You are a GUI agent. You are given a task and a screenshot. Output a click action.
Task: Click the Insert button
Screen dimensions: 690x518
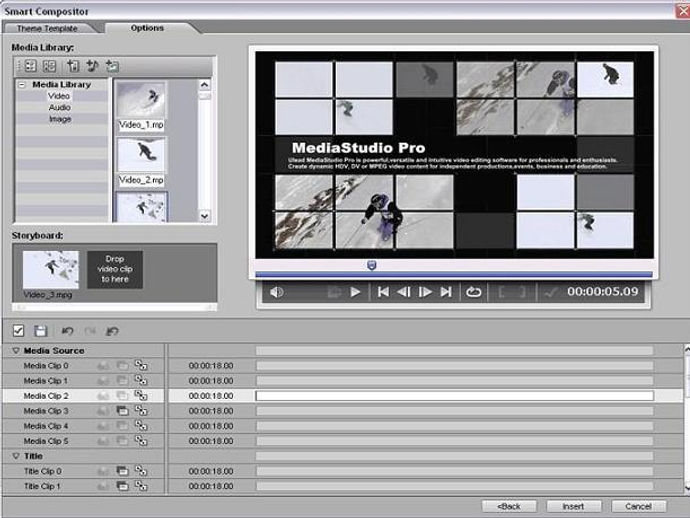click(573, 507)
